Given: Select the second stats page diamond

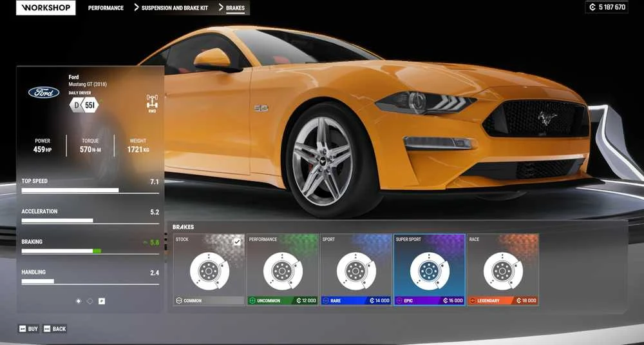Looking at the screenshot, I should pyautogui.click(x=90, y=301).
